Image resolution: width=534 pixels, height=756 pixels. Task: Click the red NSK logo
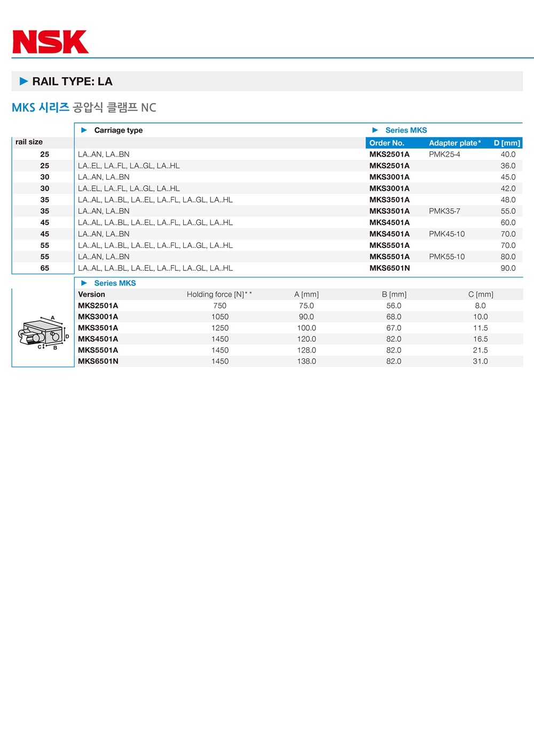51,42
